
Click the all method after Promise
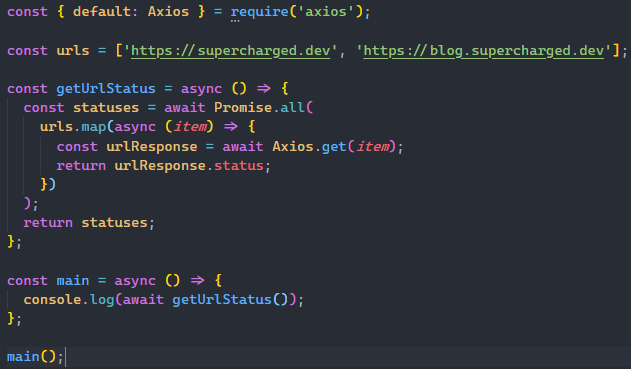[293, 107]
